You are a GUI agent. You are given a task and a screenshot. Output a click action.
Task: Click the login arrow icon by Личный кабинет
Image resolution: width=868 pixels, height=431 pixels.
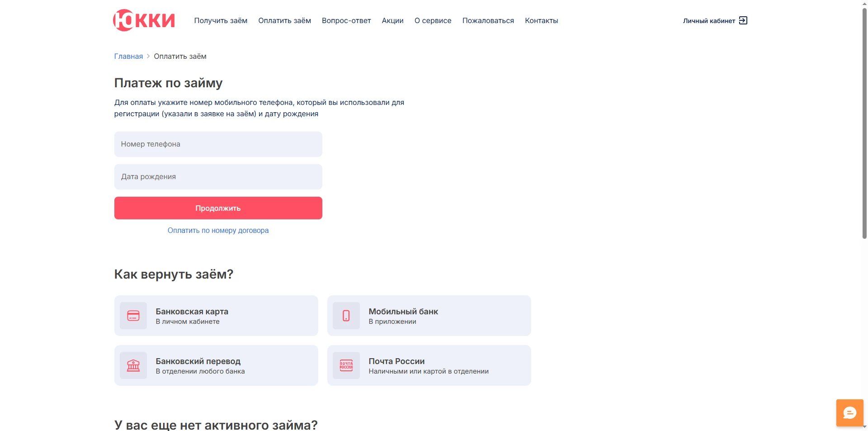pos(743,20)
